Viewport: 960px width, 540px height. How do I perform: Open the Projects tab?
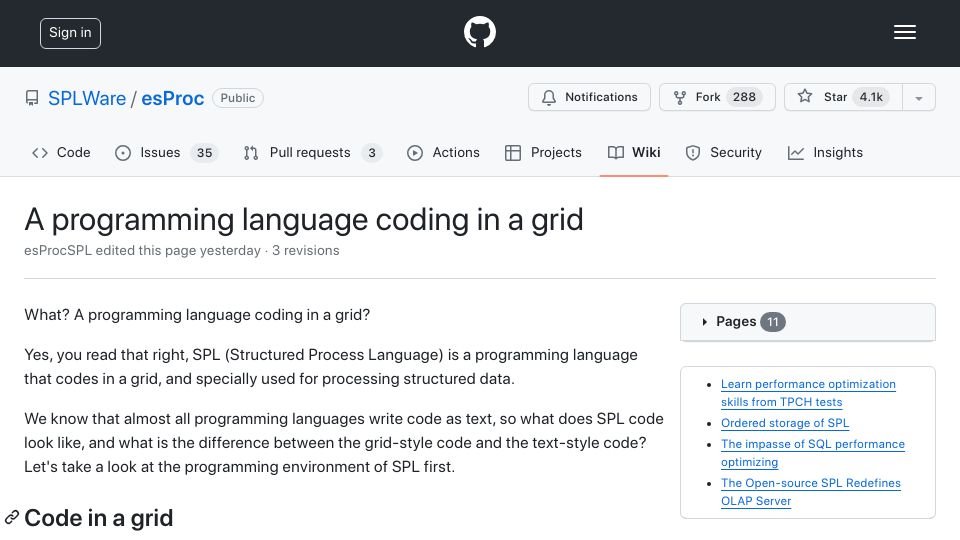[543, 153]
